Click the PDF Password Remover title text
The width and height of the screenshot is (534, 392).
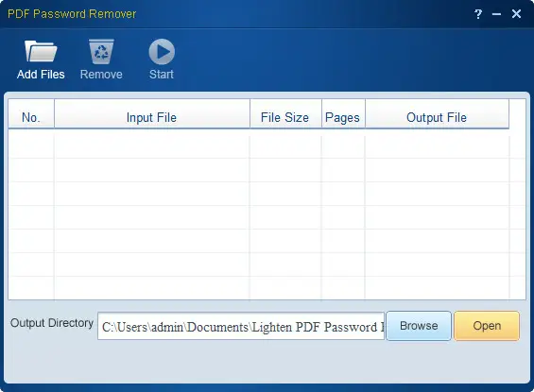72,14
